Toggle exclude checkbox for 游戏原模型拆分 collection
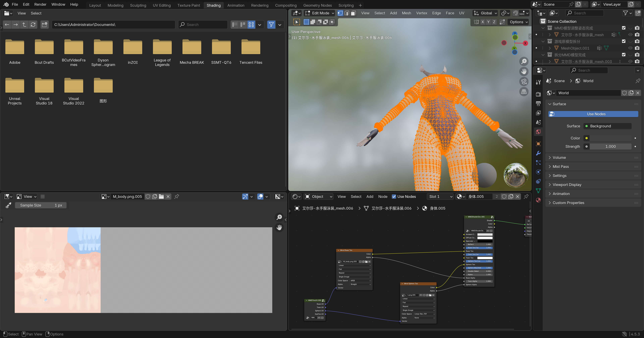 624,41
